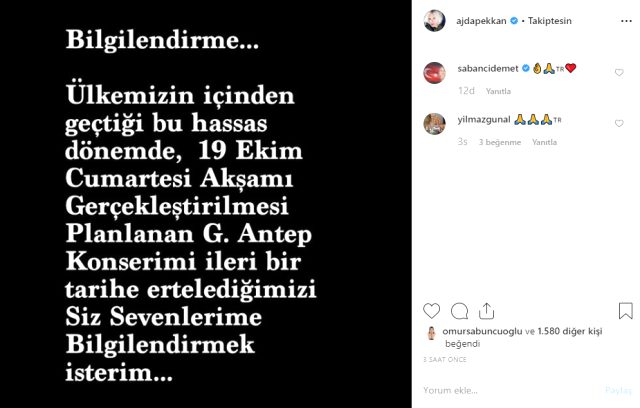This screenshot has width=640, height=408.
Task: Reply to yilmazgunal's comment via Yanıtla
Action: [x=544, y=142]
